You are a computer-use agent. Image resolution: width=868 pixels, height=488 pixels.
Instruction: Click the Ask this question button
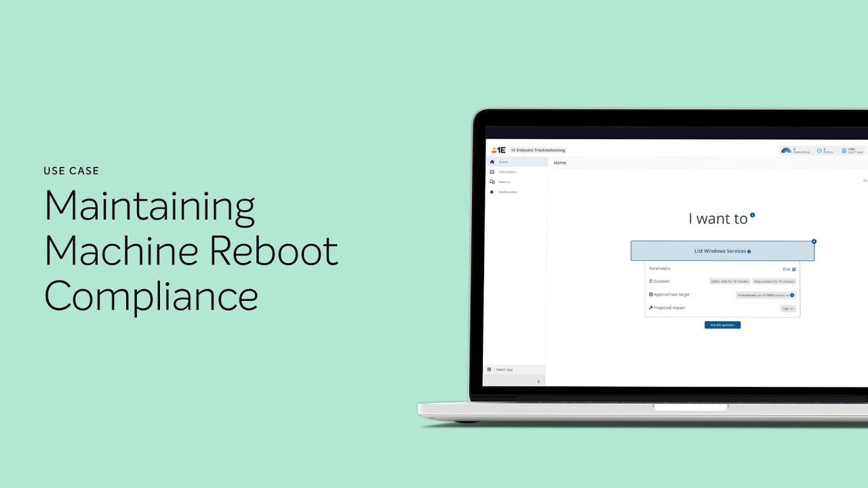click(x=722, y=325)
